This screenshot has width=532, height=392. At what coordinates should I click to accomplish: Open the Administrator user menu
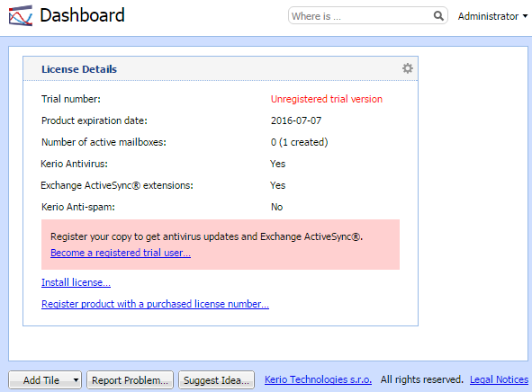pyautogui.click(x=492, y=16)
